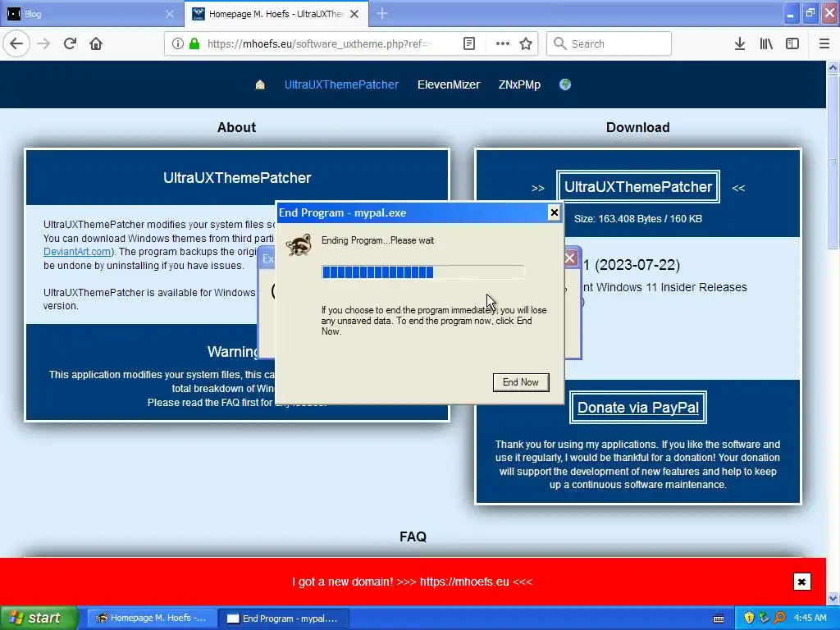Open the ZNxPMp navigation item

point(519,84)
